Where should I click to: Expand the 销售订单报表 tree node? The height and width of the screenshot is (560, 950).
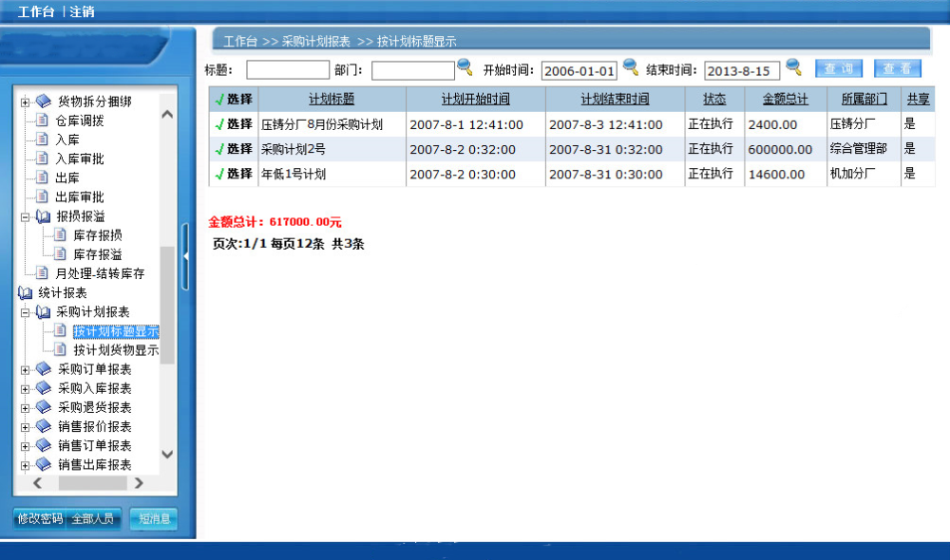[x=25, y=447]
